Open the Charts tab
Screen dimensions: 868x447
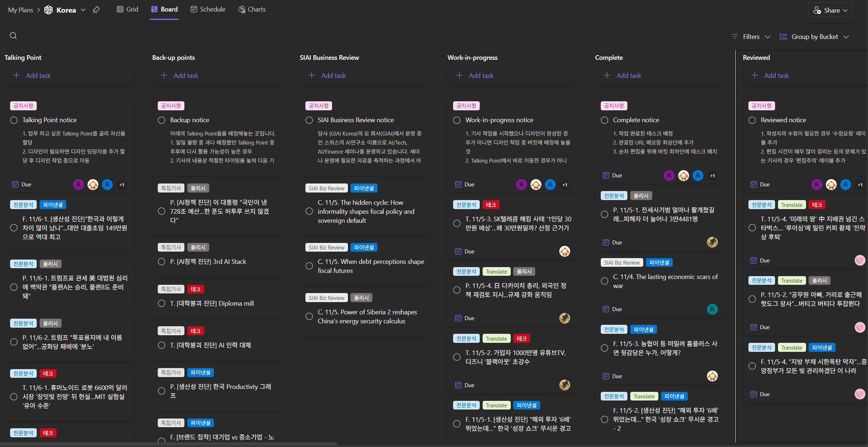[252, 9]
